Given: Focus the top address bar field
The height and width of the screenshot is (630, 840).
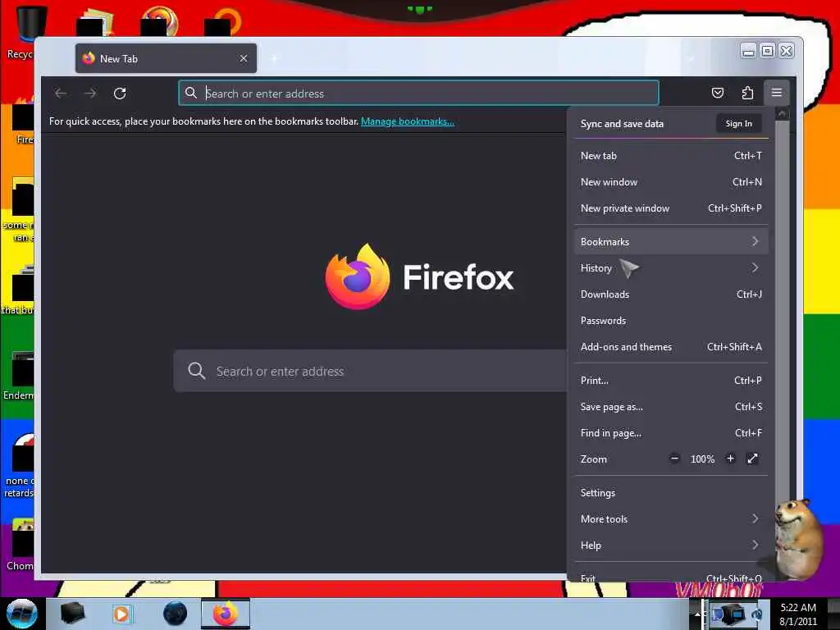Looking at the screenshot, I should tap(418, 94).
